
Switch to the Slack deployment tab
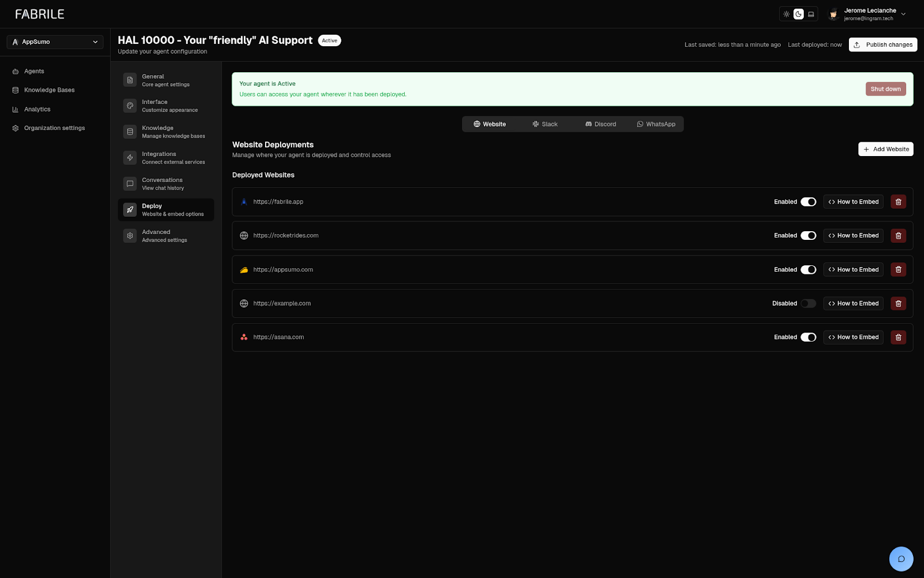click(x=545, y=124)
